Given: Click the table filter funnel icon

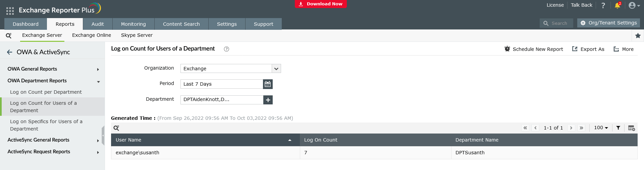Looking at the screenshot, I should [x=618, y=128].
